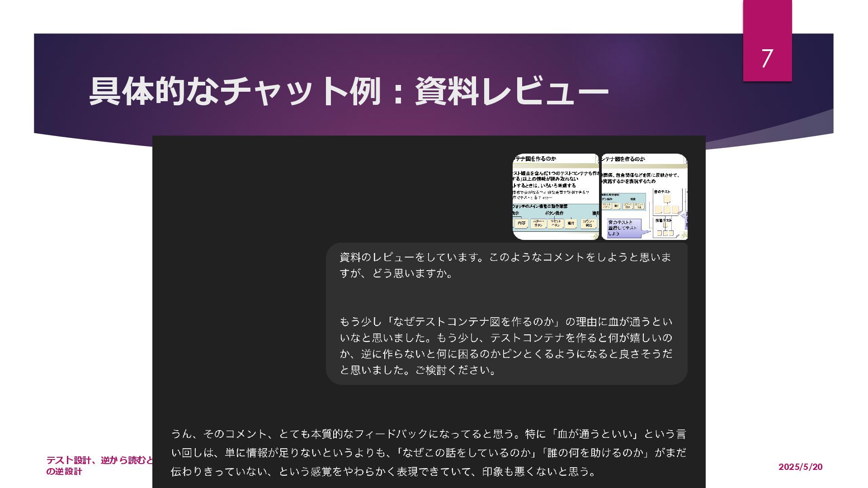Click the last reply line 伝わりきっていない
The width and height of the screenshot is (868, 488).
[382, 472]
